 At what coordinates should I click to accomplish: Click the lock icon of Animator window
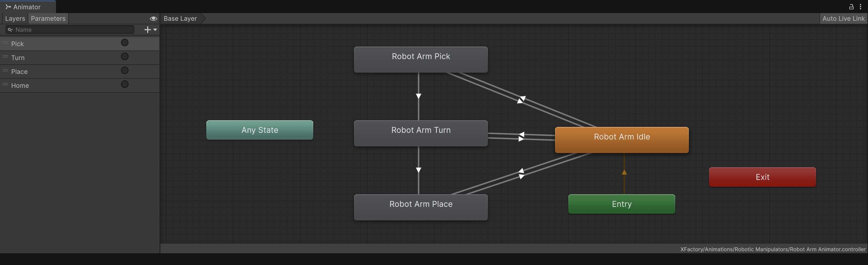[851, 7]
